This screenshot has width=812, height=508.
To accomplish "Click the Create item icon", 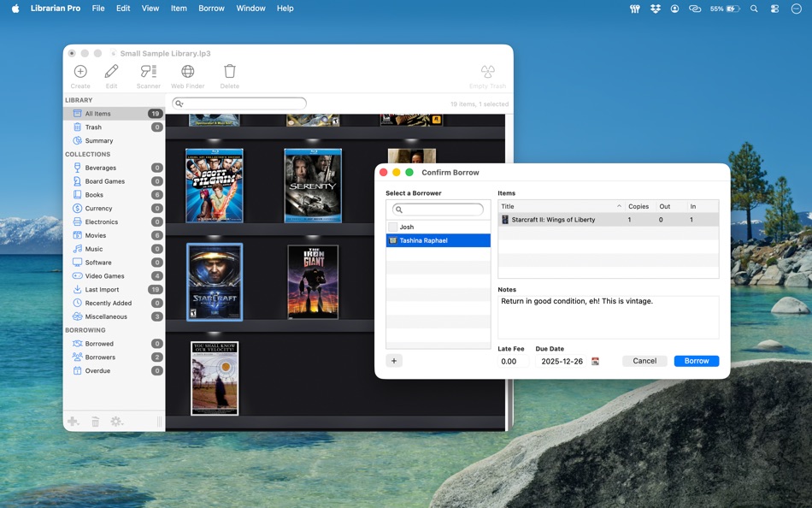I will pyautogui.click(x=79, y=74).
